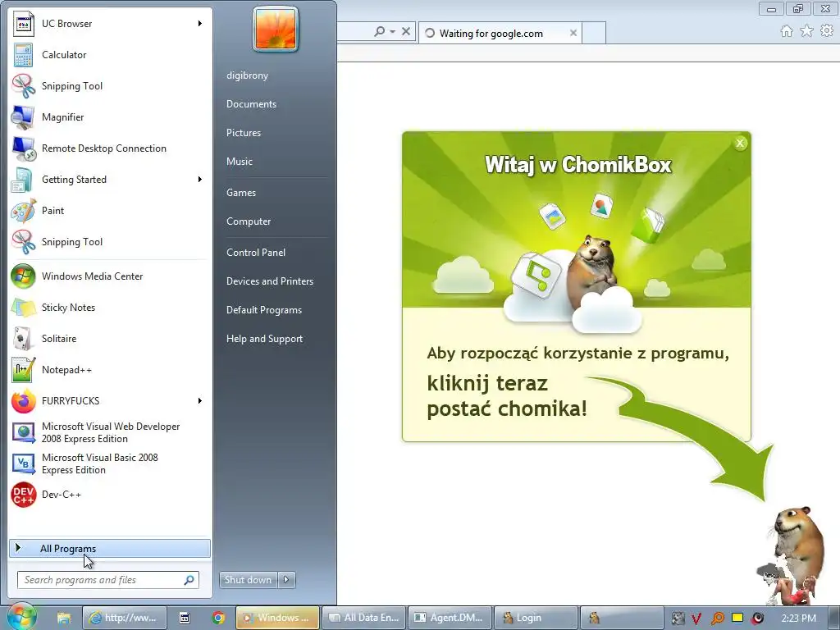Close the 'Waiting for google.com' tab
This screenshot has height=630, width=840.
pyautogui.click(x=573, y=33)
